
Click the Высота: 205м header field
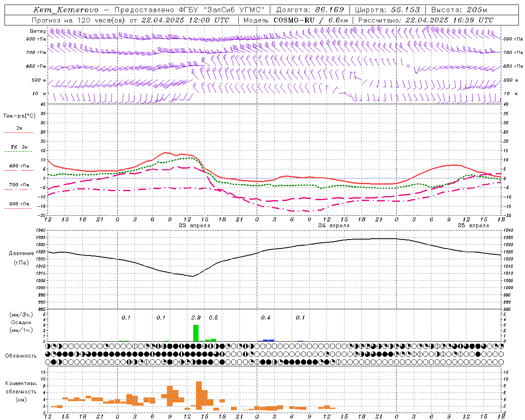tap(459, 10)
